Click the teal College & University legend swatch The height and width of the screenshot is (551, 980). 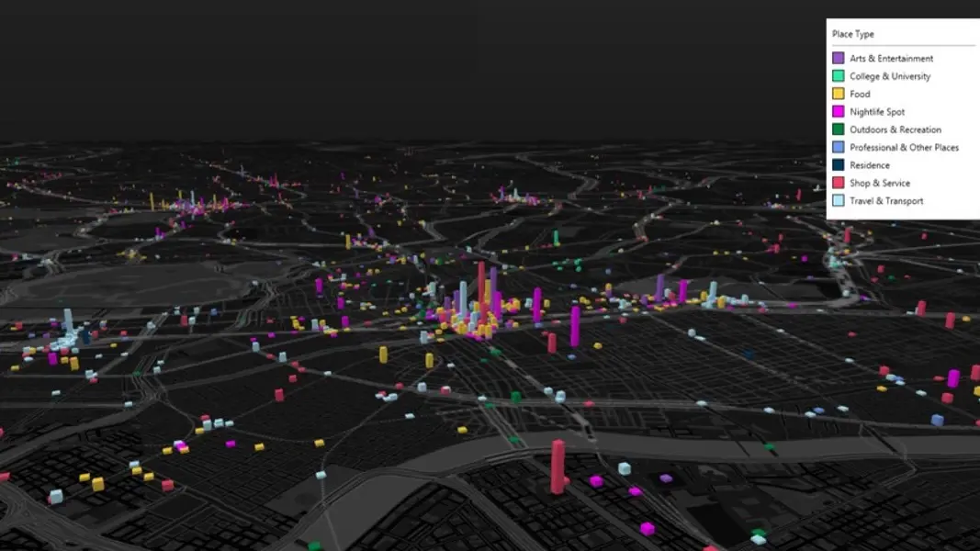tap(839, 76)
